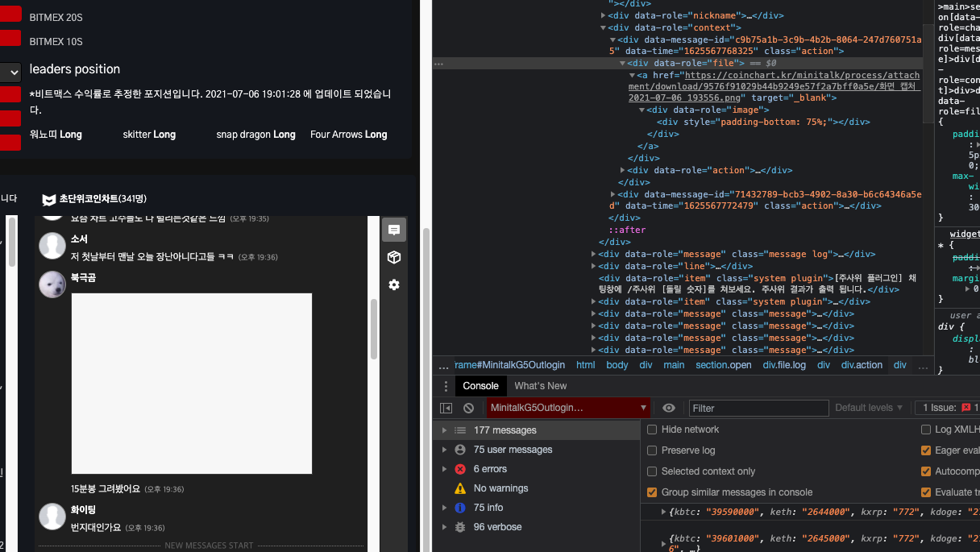The height and width of the screenshot is (552, 980).
Task: Click the 1 Issue button
Action: pyautogui.click(x=947, y=408)
